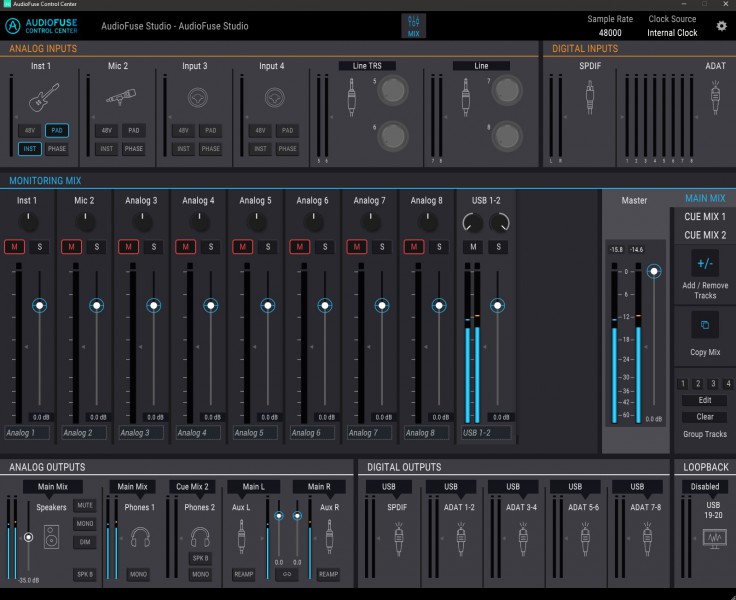
Task: Open the Speakers source dropdown showing Main Mix
Action: pos(53,487)
